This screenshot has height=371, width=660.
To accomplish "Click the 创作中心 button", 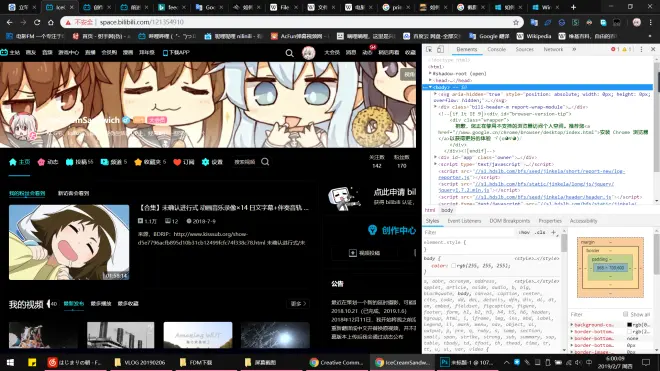I will [392, 230].
